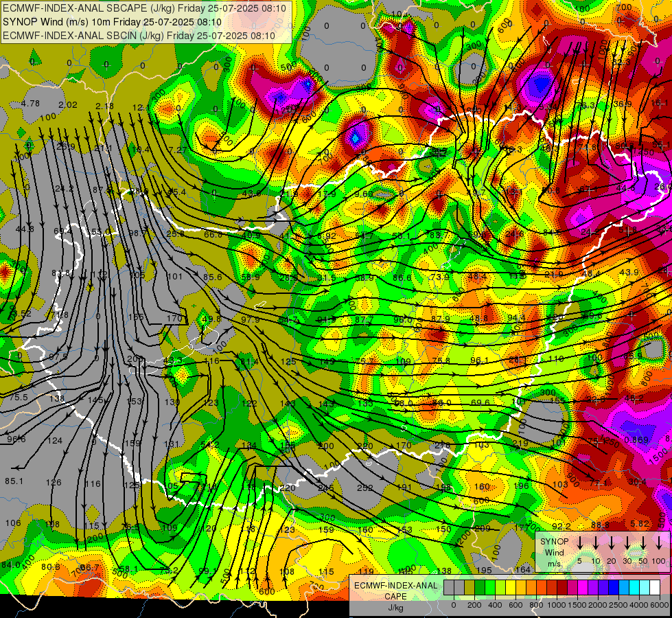This screenshot has width=672, height=618.
Task: Click the 10 m/s wind arrow in legend
Action: 595,542
